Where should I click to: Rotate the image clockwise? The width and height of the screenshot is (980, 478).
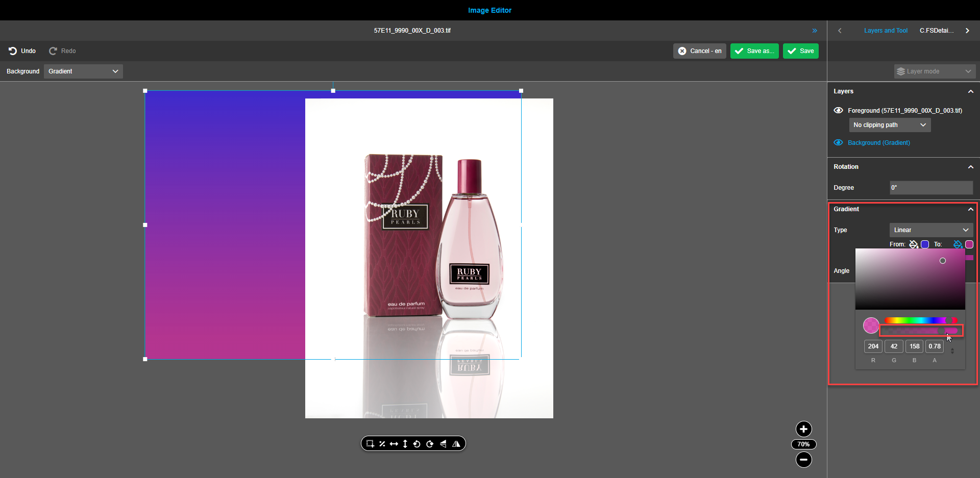coord(430,443)
